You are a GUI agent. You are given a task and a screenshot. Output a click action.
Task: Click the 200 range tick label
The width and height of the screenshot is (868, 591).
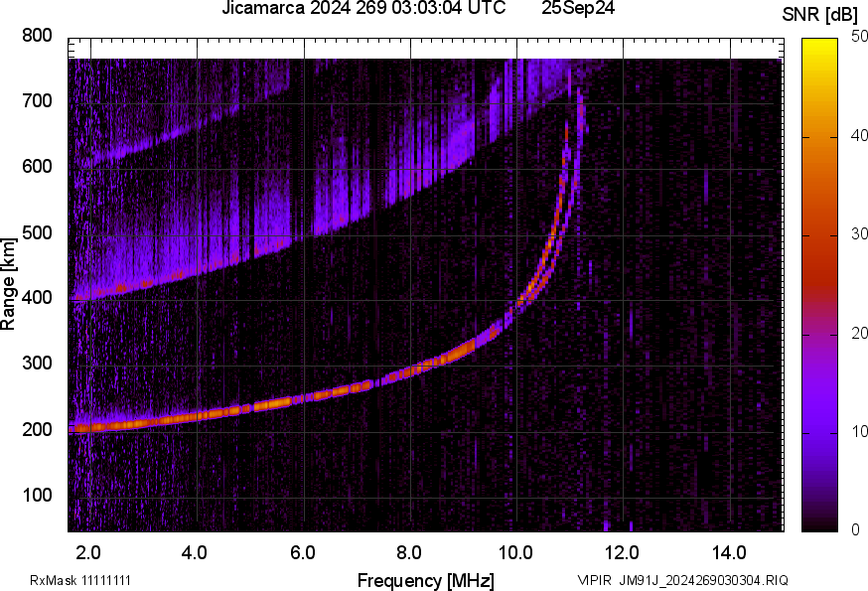(37, 429)
